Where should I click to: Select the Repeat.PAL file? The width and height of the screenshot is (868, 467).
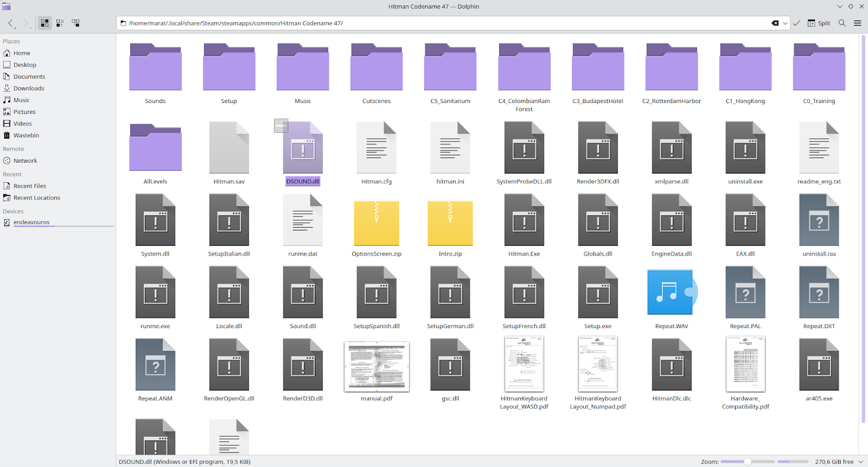745,292
